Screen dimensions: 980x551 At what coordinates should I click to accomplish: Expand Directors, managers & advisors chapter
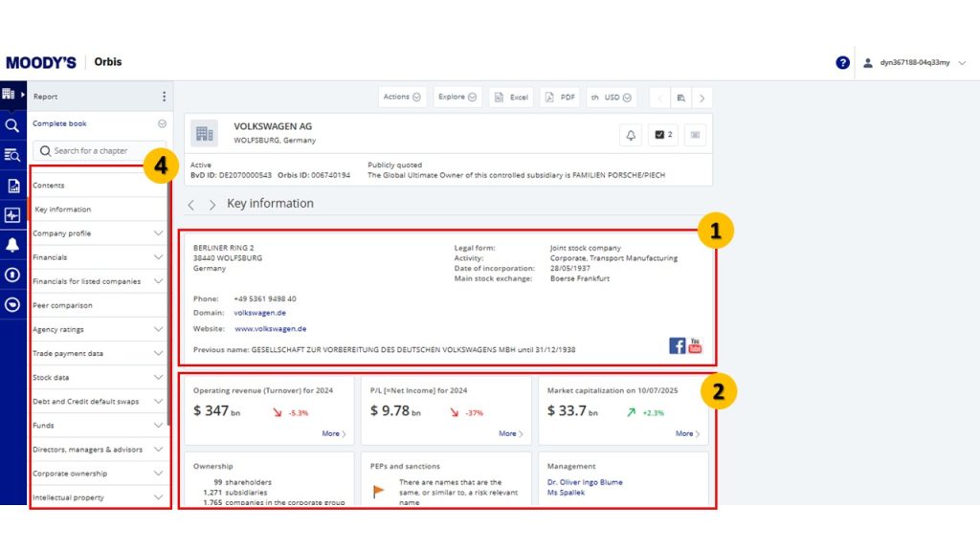tap(158, 450)
